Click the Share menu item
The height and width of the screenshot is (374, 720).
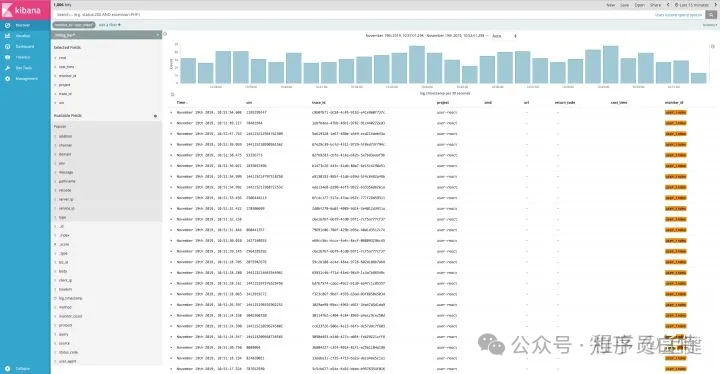656,5
